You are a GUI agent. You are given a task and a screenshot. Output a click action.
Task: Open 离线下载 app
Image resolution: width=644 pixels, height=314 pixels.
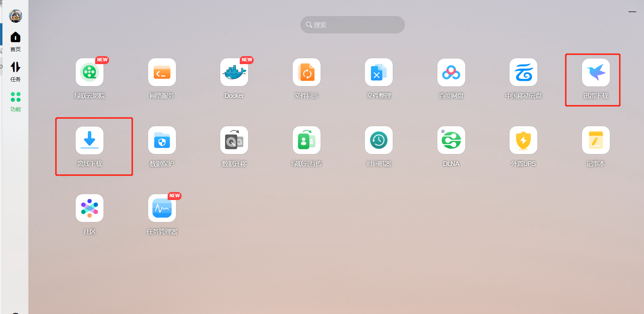(x=90, y=140)
